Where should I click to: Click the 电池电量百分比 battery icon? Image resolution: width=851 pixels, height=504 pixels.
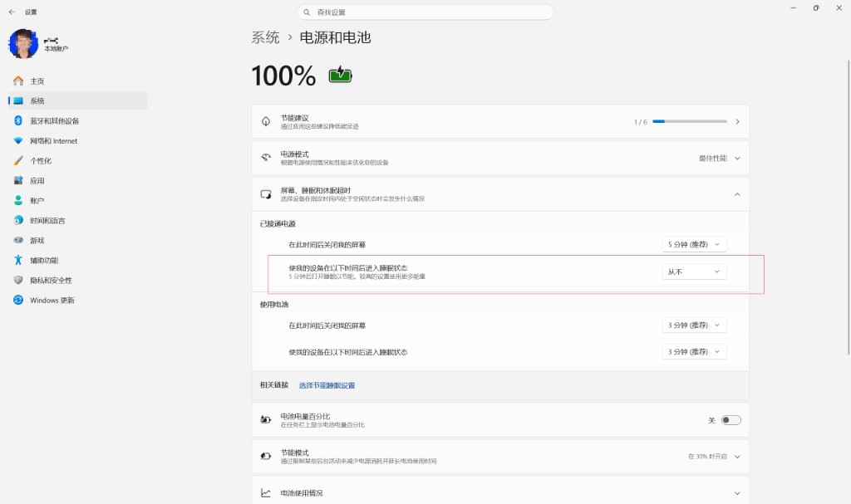coord(266,420)
